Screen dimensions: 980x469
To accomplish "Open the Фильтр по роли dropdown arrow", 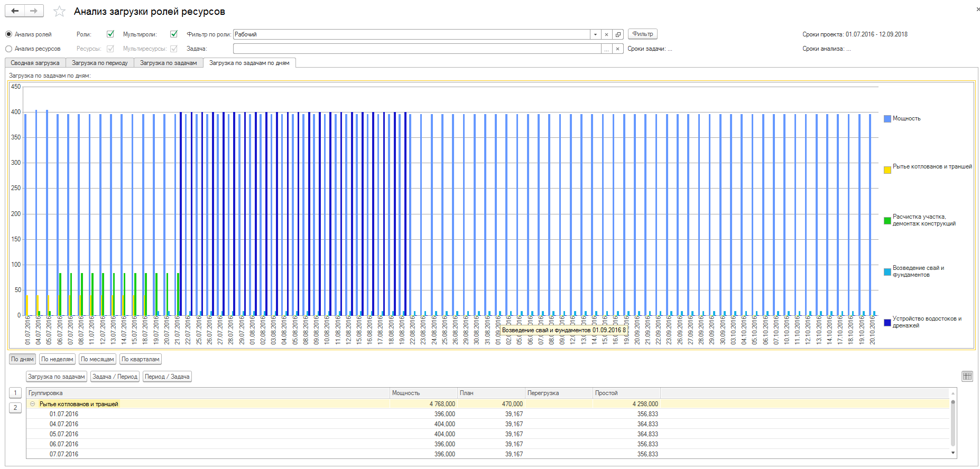I will [595, 34].
